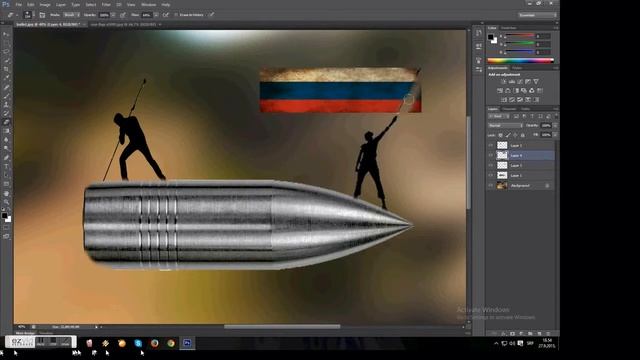The height and width of the screenshot is (360, 640).
Task: Hide the selected highlighted layer
Action: pos(491,156)
